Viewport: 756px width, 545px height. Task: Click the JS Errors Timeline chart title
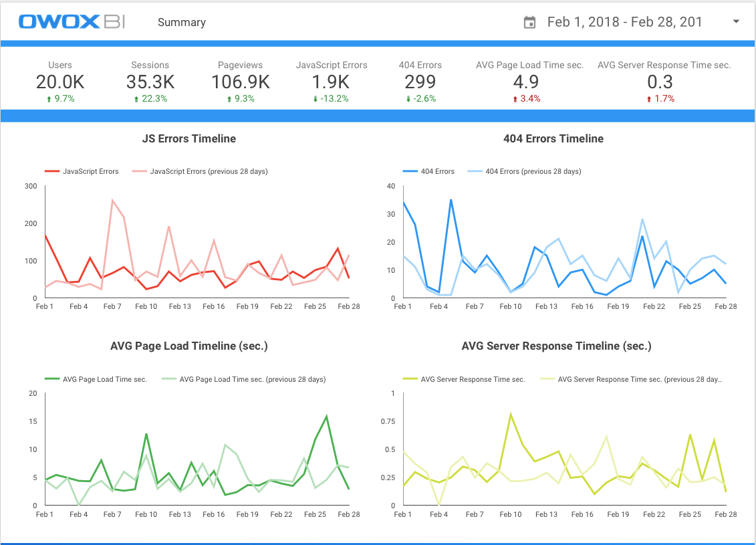click(188, 139)
